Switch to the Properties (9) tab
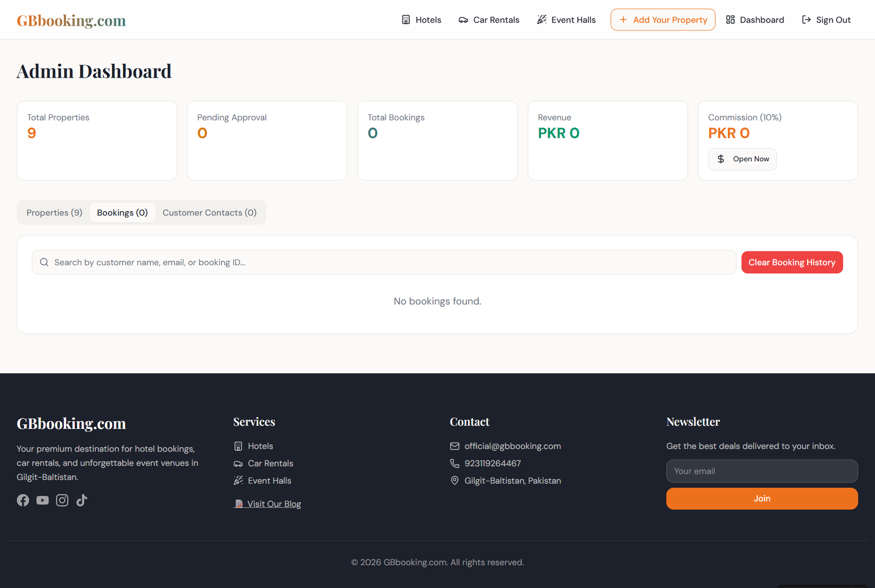Screen dimensions: 875x588 click(54, 213)
